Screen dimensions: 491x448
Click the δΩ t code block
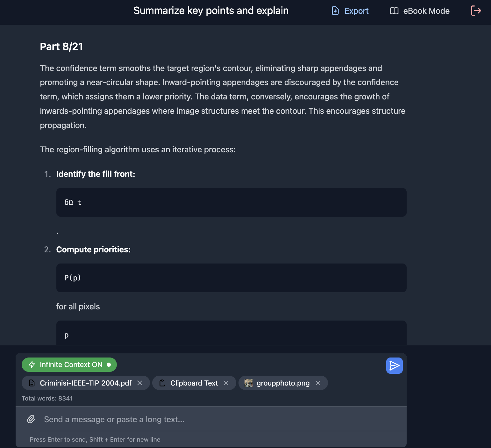(x=231, y=202)
